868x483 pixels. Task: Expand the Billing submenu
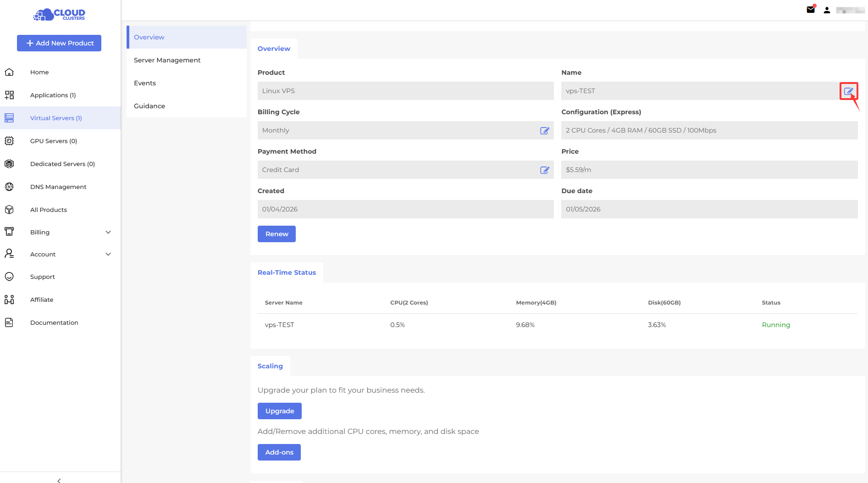click(x=108, y=232)
